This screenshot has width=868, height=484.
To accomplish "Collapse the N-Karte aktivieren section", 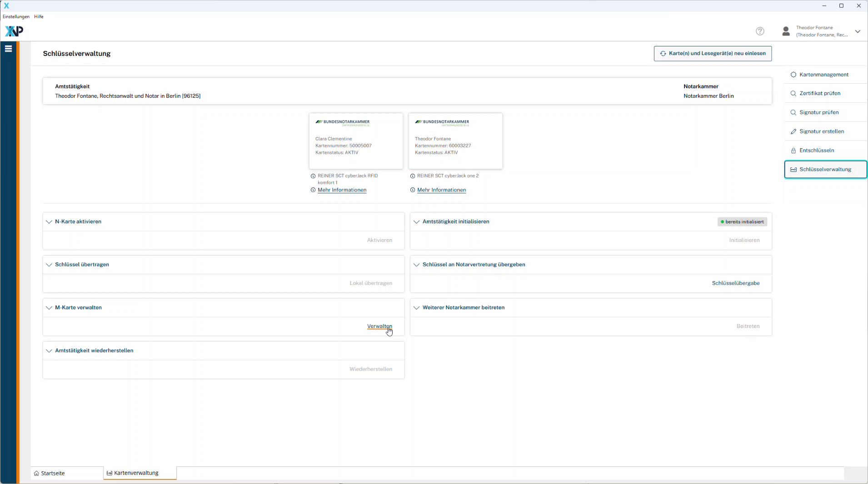I will tap(49, 222).
